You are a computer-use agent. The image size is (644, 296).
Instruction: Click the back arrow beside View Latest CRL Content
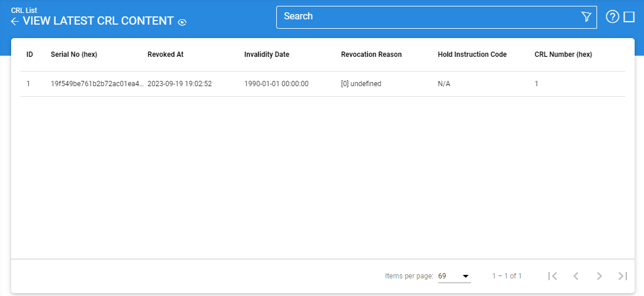(x=15, y=22)
